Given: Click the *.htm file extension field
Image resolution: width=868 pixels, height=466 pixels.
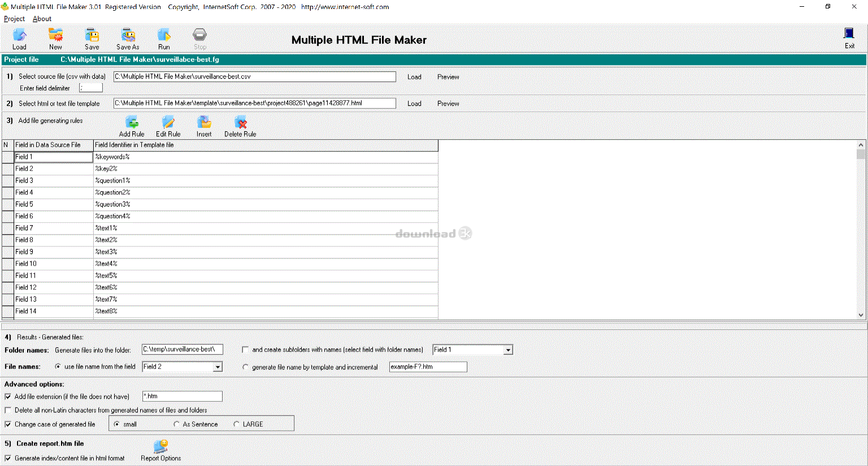Looking at the screenshot, I should pyautogui.click(x=182, y=396).
